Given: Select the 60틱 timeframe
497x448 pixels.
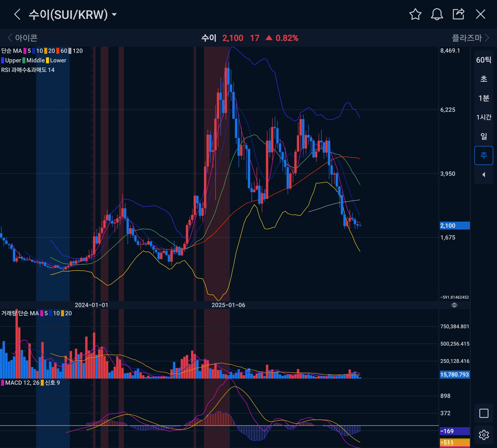Looking at the screenshot, I should point(484,60).
